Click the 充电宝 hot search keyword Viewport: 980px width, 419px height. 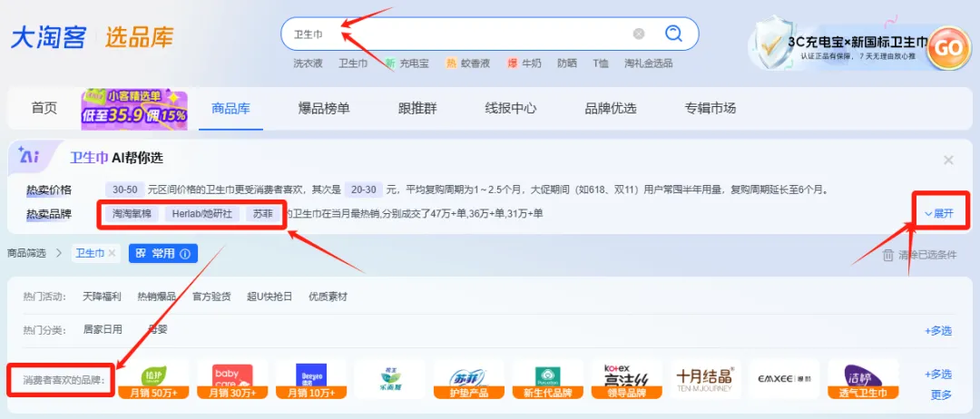point(415,63)
